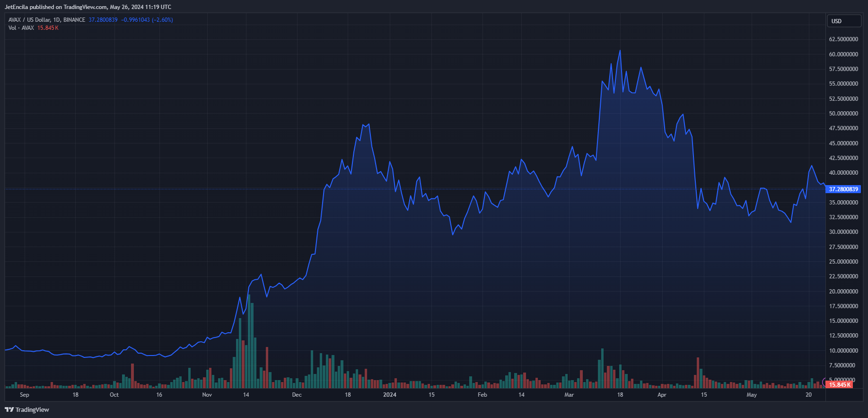The image size is (868, 418).
Task: Click the 55.0000000 price axis label
Action: 843,84
